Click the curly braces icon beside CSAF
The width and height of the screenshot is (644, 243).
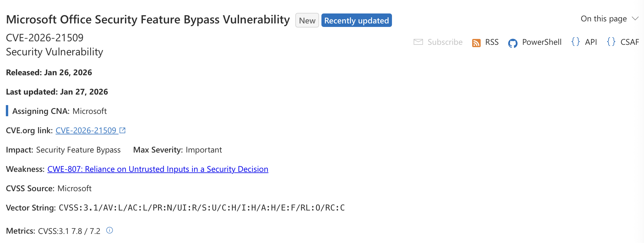coord(611,42)
